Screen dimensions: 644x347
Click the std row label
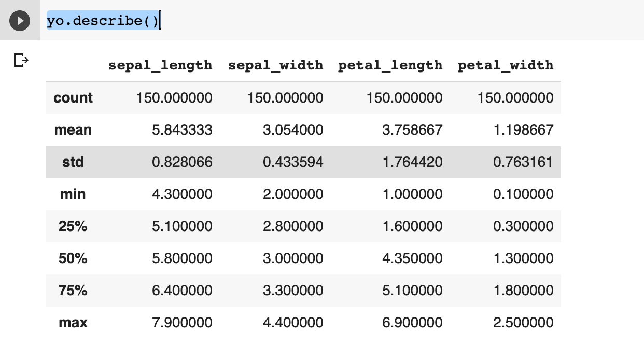click(x=73, y=162)
